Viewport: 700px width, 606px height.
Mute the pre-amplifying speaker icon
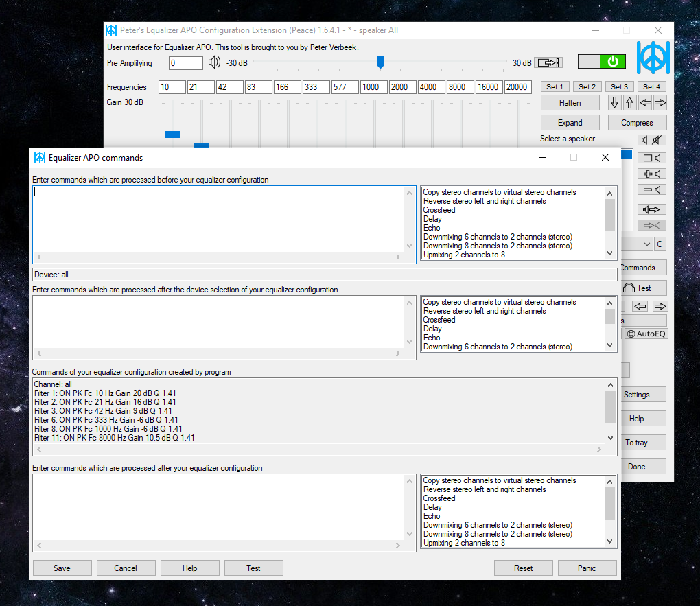point(214,62)
